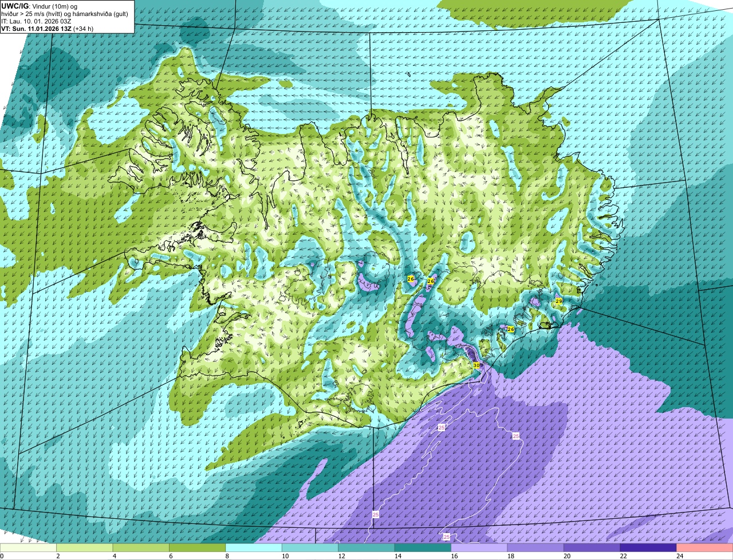Click the 16–18 m/s lavender legend swatch
The height and width of the screenshot is (560, 733).
point(479,547)
